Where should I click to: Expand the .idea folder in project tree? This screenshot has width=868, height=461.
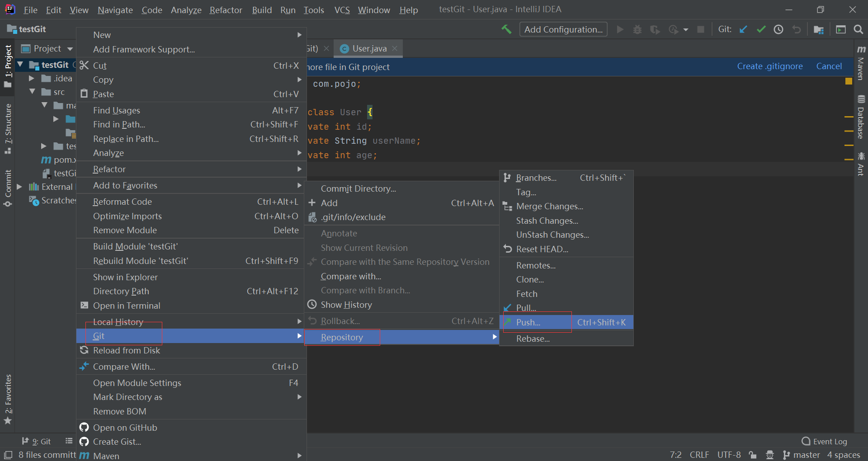[31, 78]
